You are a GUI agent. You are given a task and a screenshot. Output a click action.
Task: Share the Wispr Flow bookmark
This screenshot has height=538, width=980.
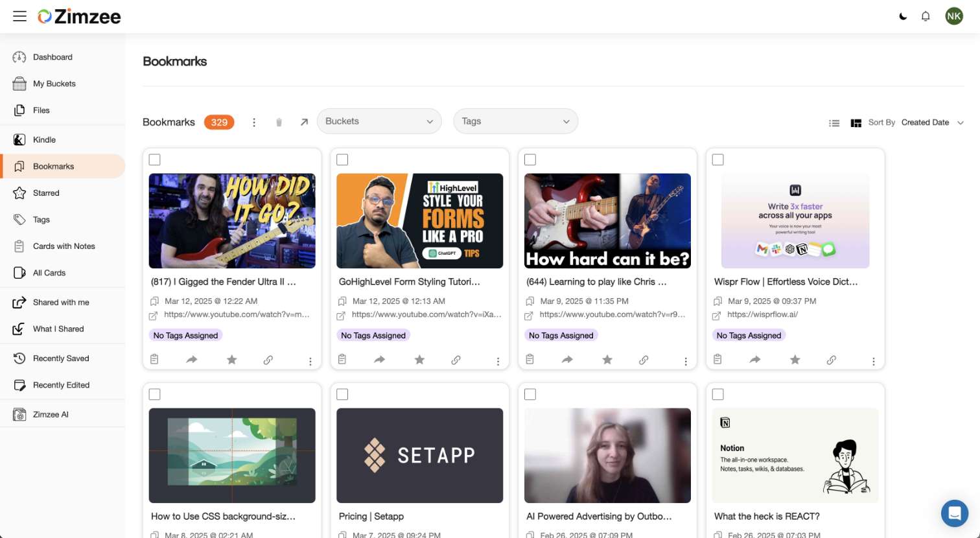coord(755,360)
